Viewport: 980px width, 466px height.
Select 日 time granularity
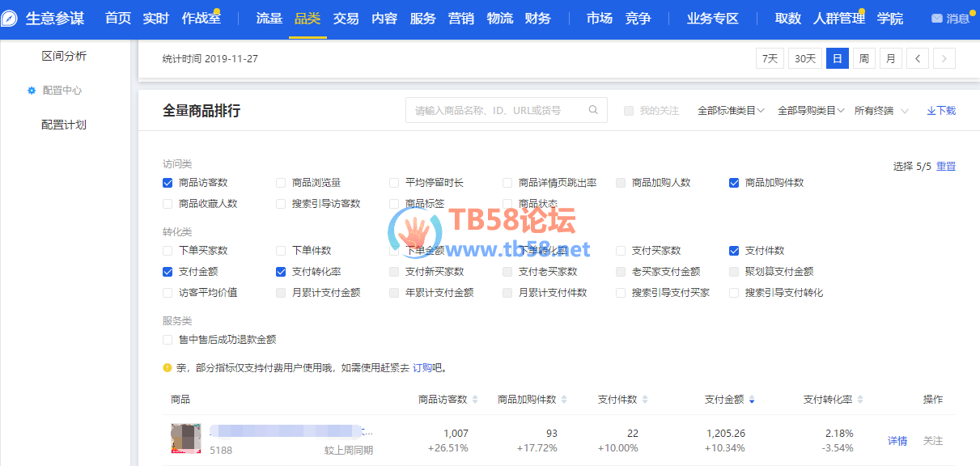point(838,58)
